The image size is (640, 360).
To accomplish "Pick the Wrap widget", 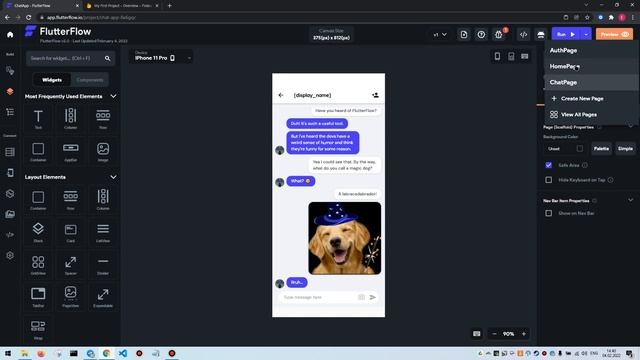I will tap(38, 329).
